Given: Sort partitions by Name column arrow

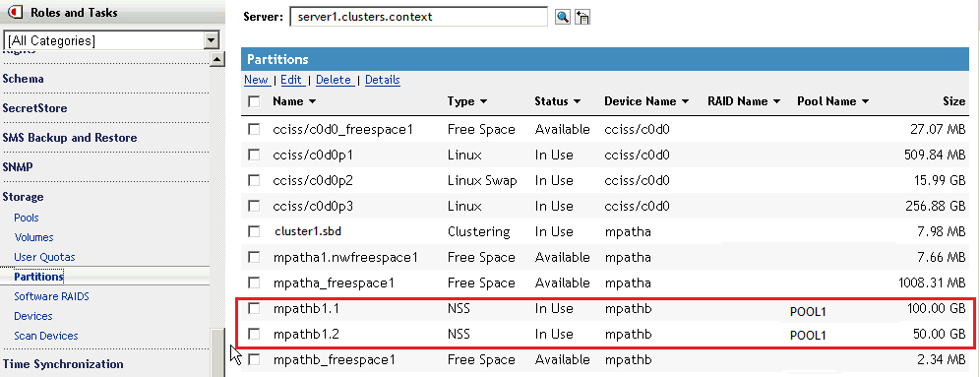Looking at the screenshot, I should click(x=313, y=101).
